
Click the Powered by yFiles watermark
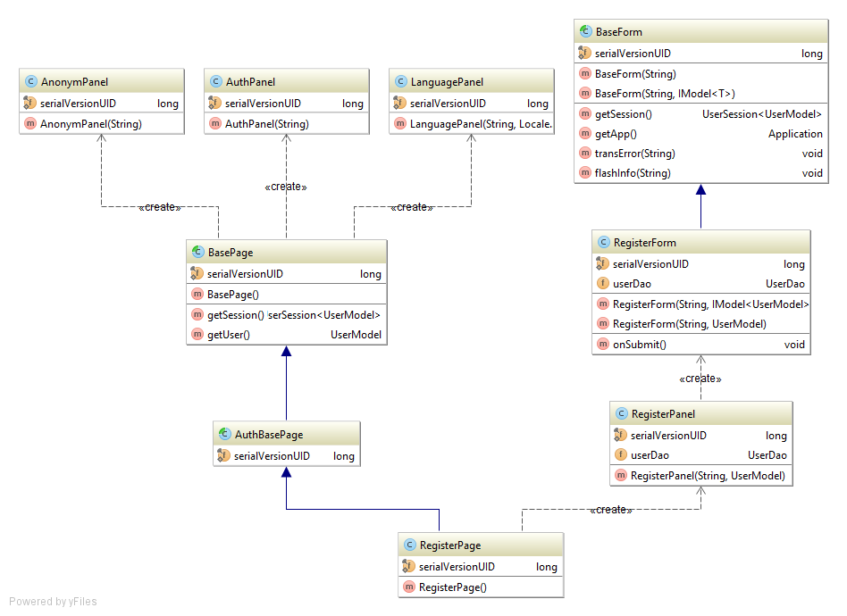53,602
